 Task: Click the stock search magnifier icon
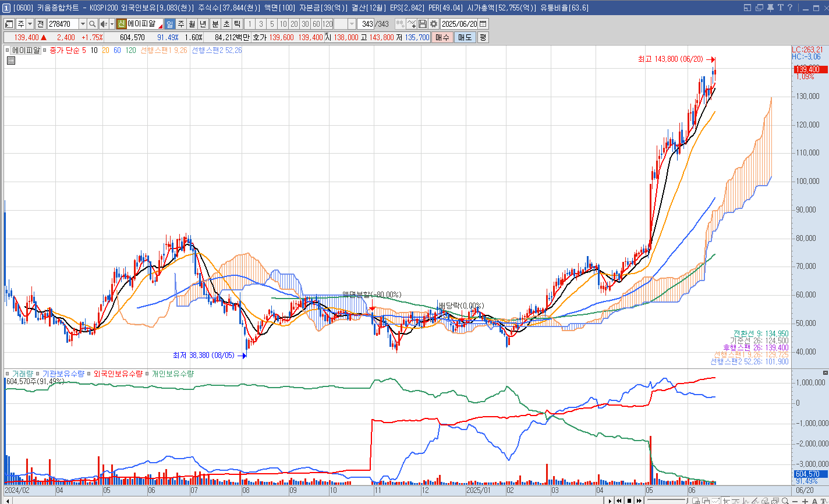pyautogui.click(x=93, y=24)
